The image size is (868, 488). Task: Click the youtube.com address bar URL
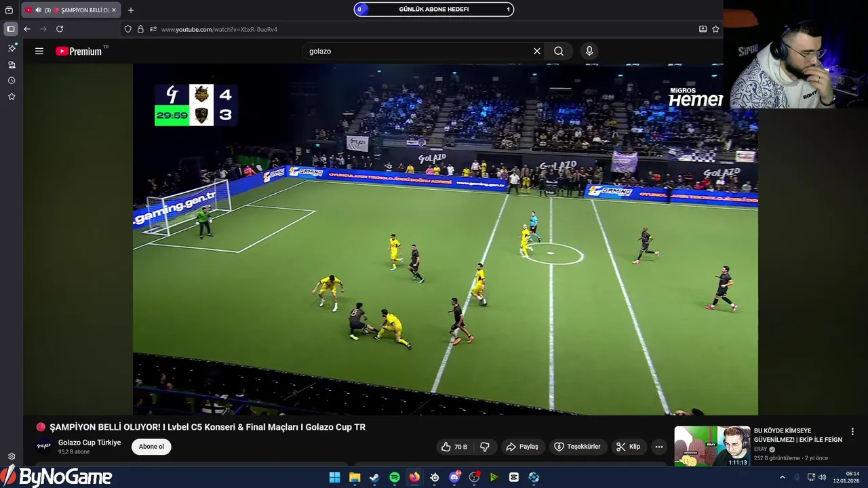219,29
